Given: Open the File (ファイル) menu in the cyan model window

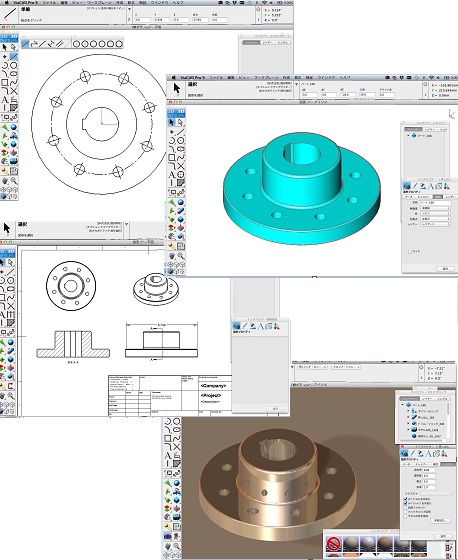Looking at the screenshot, I should 216,78.
